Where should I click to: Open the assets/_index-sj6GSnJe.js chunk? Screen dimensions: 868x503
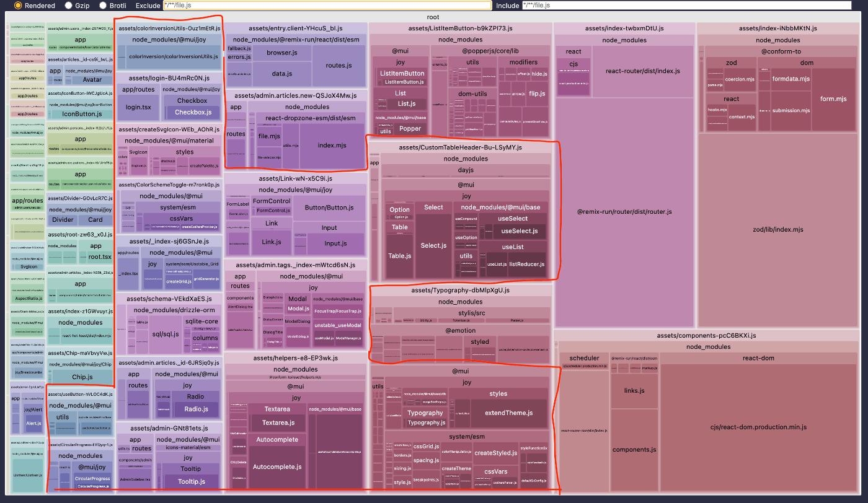(169, 241)
